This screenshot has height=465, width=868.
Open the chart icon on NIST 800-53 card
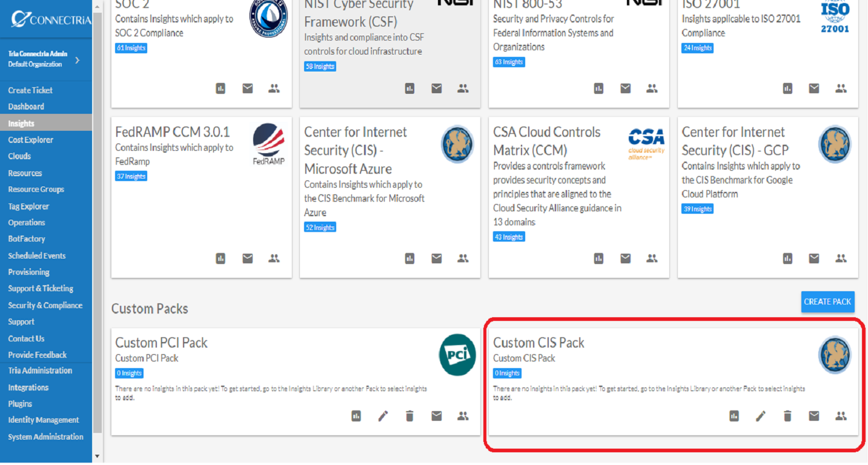point(598,88)
